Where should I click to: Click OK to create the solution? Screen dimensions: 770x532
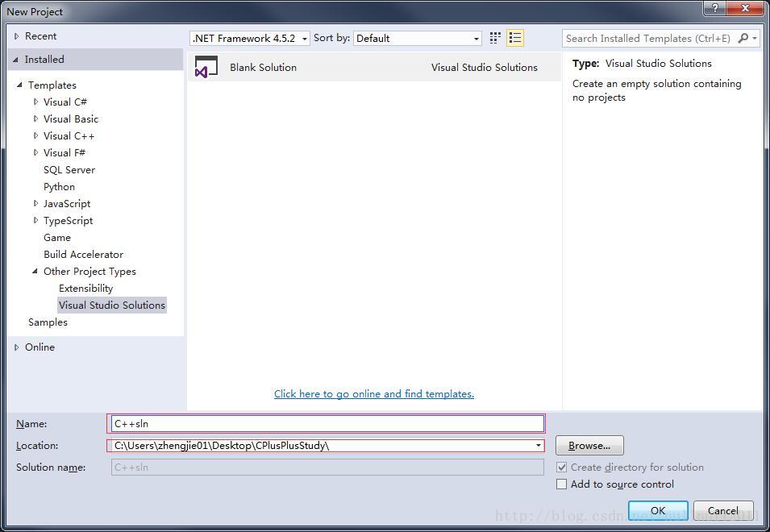658,510
